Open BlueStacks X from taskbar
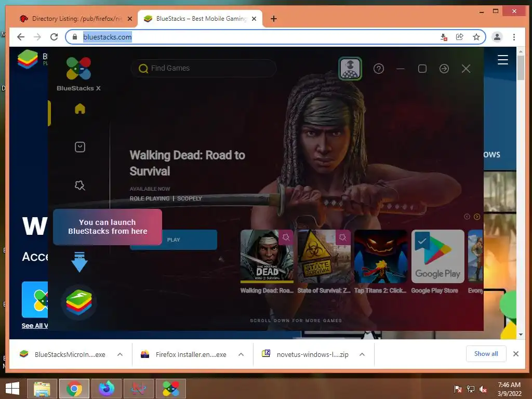532x399 pixels. click(171, 389)
